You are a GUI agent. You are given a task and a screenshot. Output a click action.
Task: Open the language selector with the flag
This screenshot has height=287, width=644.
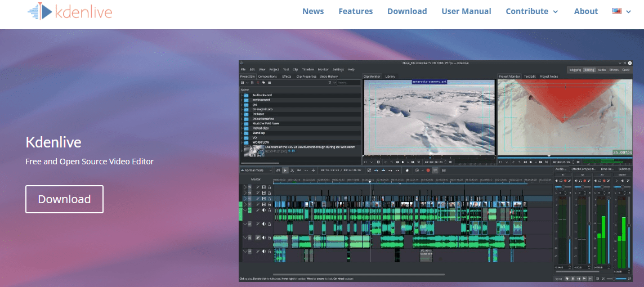pos(621,11)
